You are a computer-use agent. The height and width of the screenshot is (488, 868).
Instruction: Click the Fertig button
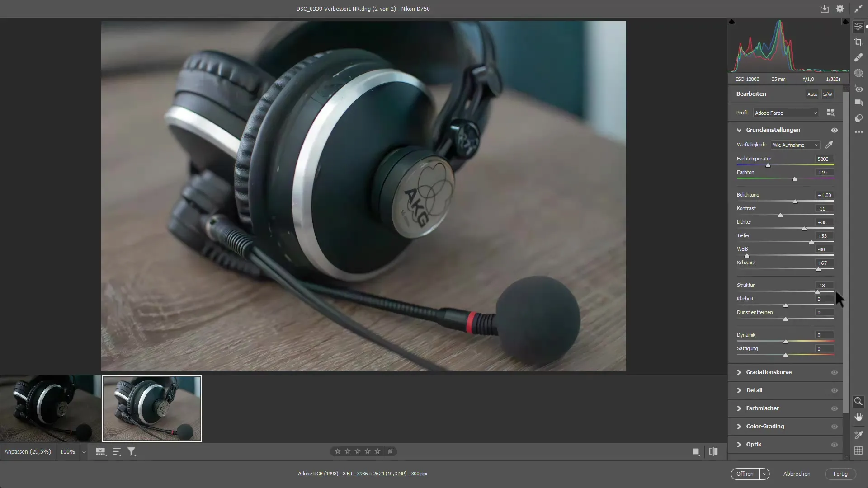coord(840,474)
